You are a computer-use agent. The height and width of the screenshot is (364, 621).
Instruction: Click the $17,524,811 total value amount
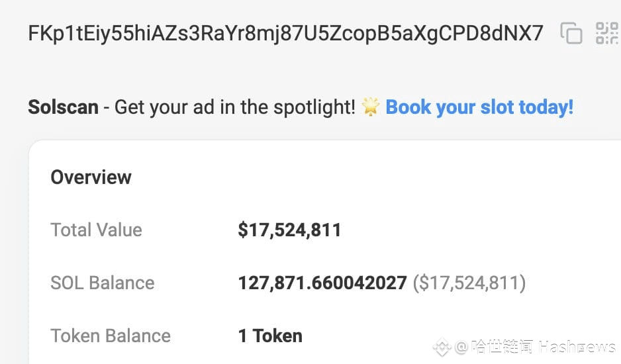pos(289,230)
